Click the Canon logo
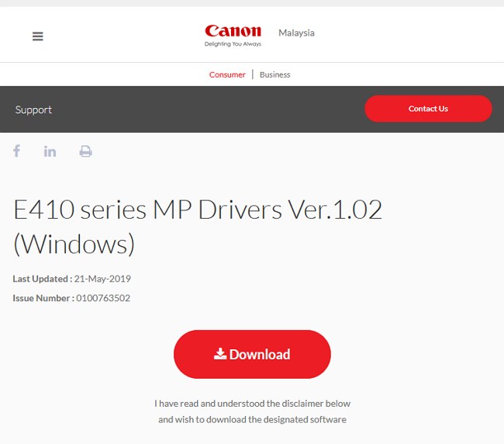Screen dimensions: 504x444 tap(233, 31)
